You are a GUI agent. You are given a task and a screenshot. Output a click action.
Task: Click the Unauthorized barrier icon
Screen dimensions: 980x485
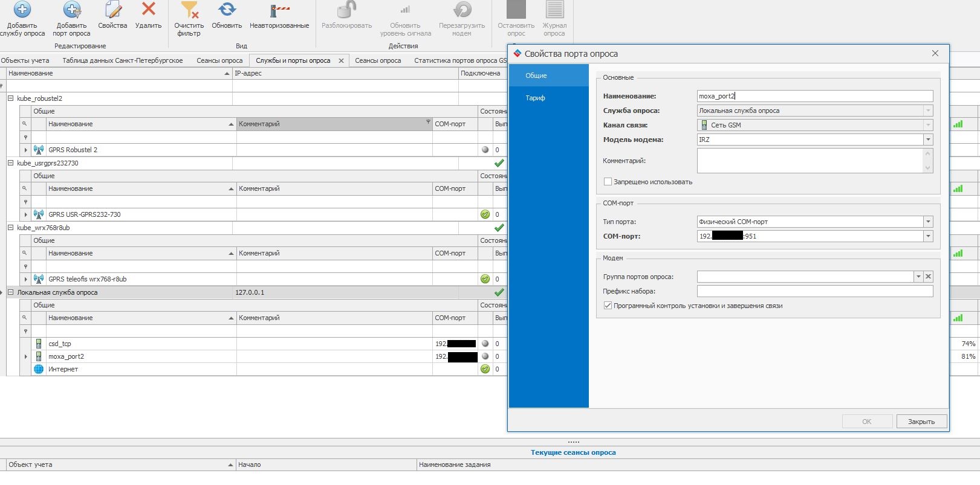[x=279, y=10]
